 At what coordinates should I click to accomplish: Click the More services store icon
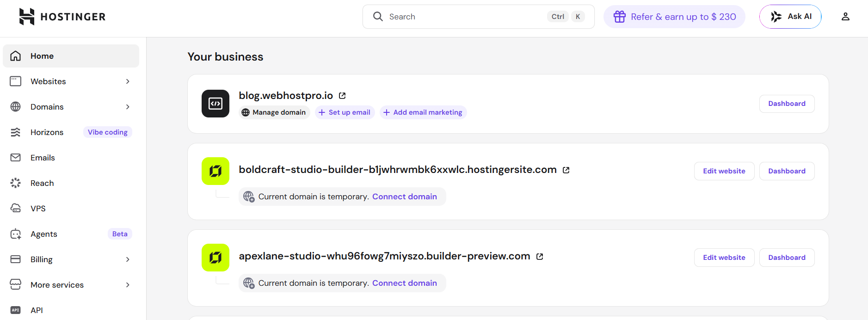click(16, 285)
